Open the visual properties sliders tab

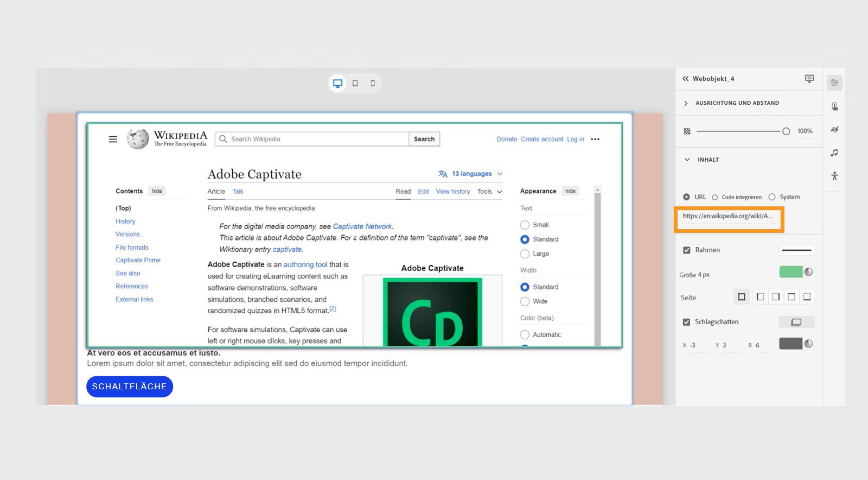pos(834,83)
